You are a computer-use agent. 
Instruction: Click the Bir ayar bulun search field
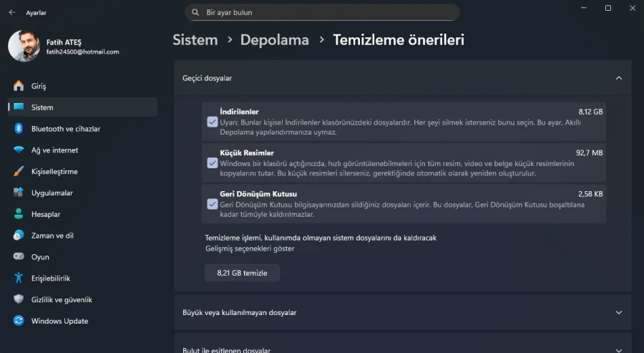click(323, 12)
